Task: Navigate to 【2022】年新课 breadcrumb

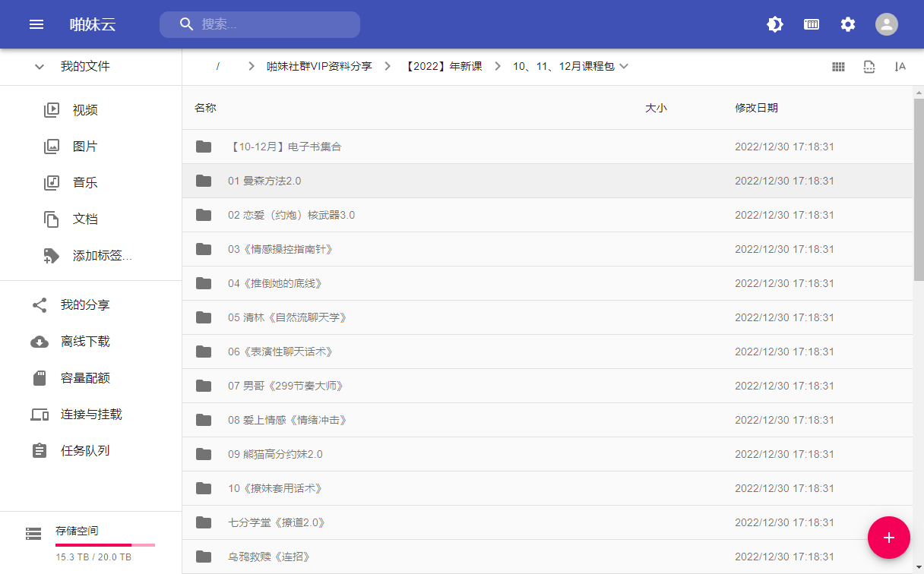Action: click(x=444, y=67)
